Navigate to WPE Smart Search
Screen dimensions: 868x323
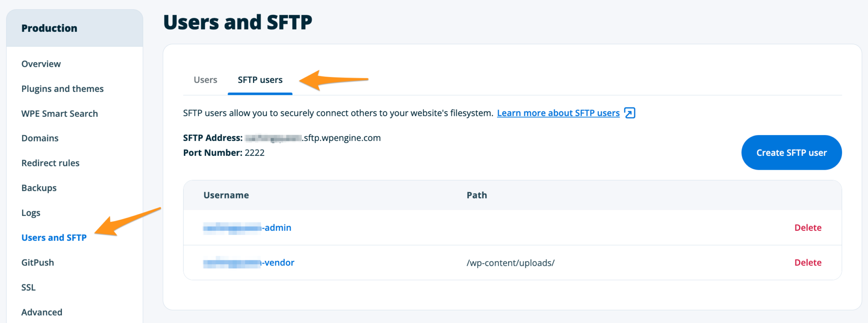coord(59,114)
